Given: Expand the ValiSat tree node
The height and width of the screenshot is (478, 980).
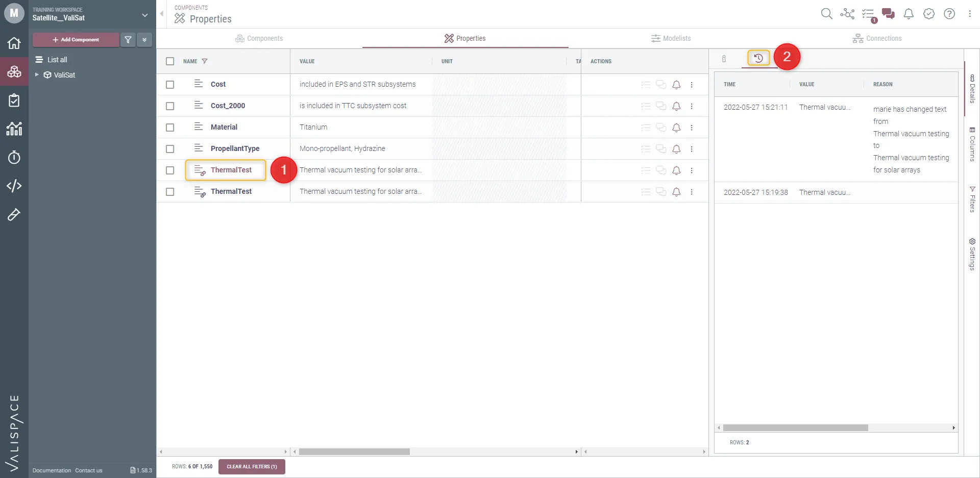Looking at the screenshot, I should point(37,74).
